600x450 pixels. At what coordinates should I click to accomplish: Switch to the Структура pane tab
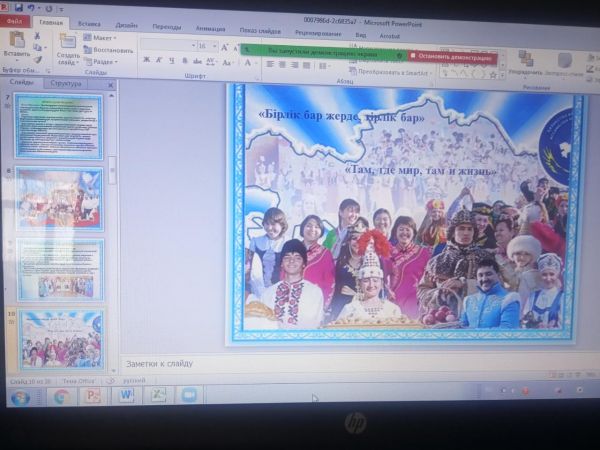pyautogui.click(x=66, y=84)
